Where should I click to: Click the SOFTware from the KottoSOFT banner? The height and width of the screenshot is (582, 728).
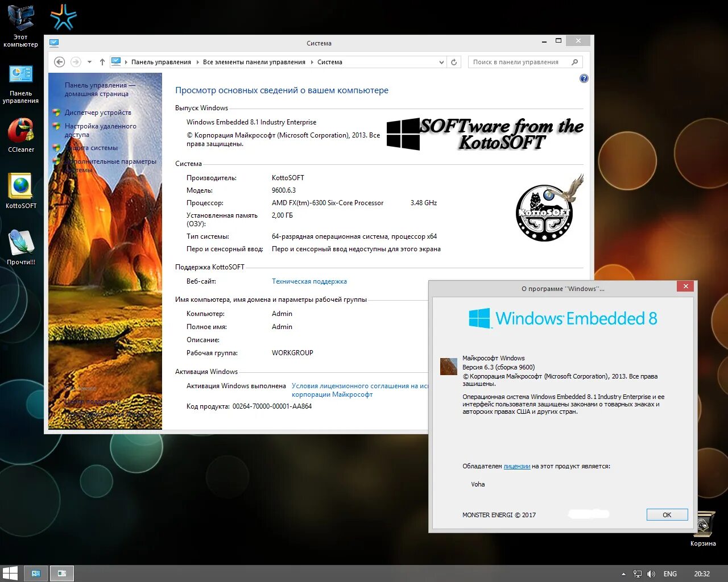click(x=485, y=134)
